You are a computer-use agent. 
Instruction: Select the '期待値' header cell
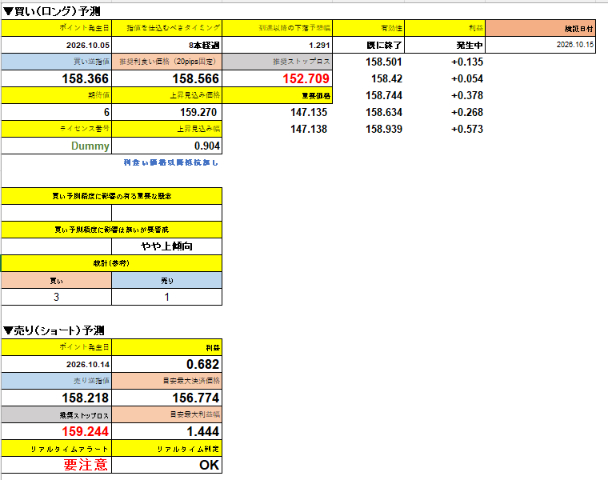[x=56, y=95]
